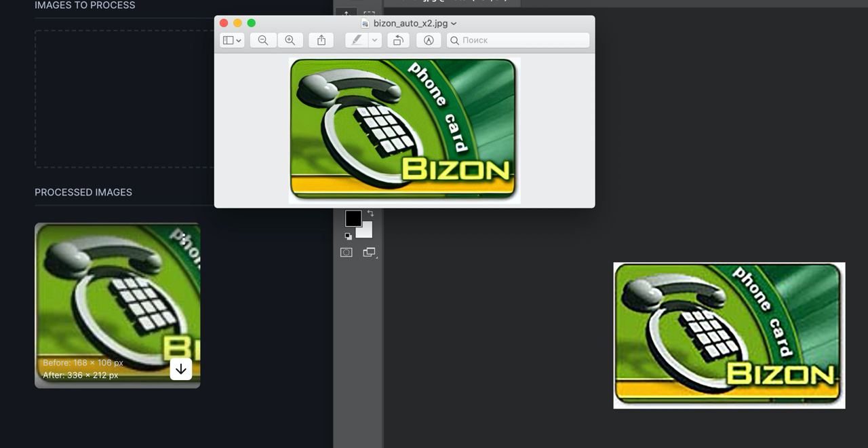Focus the Поиск search field
The width and height of the screenshot is (868, 448).
[x=518, y=40]
